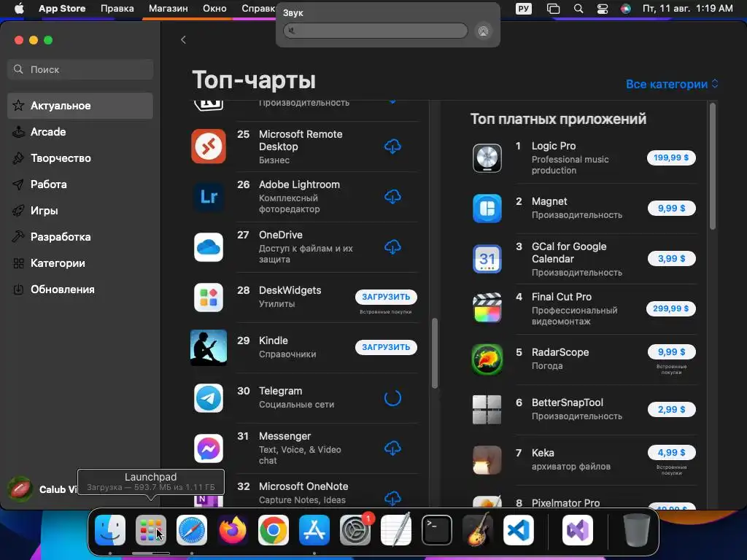Stop the Telegram download progress spinner
Image resolution: width=747 pixels, height=560 pixels.
tap(392, 397)
